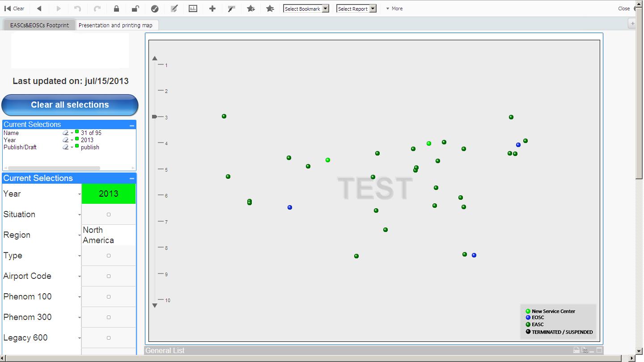The width and height of the screenshot is (644, 362).
Task: Click the Remove Bookmark star-minus icon
Action: click(270, 8)
